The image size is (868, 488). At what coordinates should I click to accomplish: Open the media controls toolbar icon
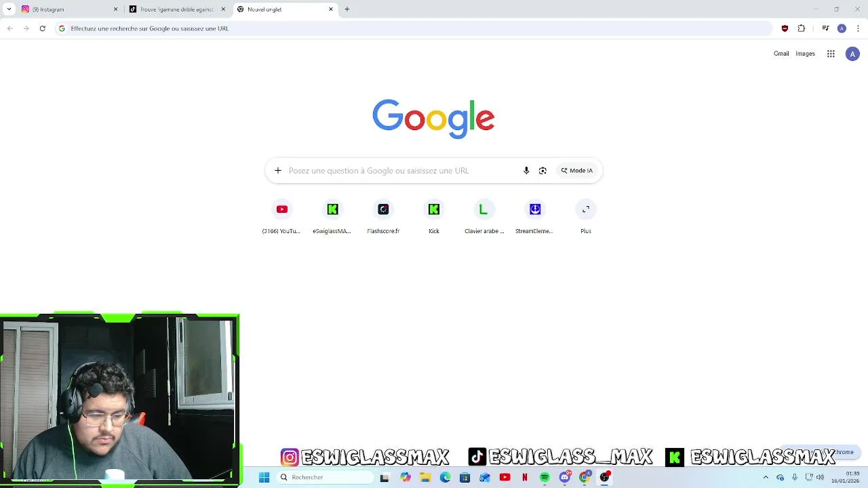[x=825, y=28]
